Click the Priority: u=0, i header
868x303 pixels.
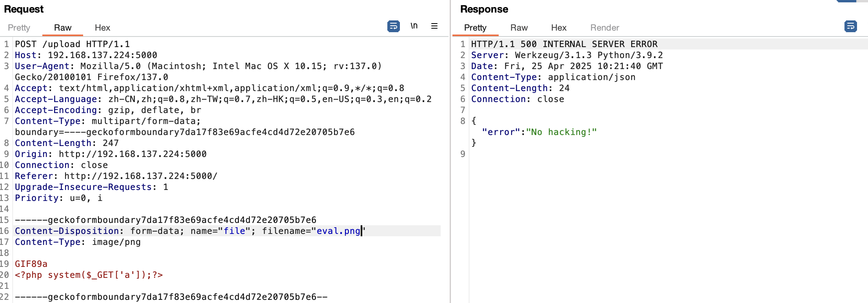click(59, 198)
